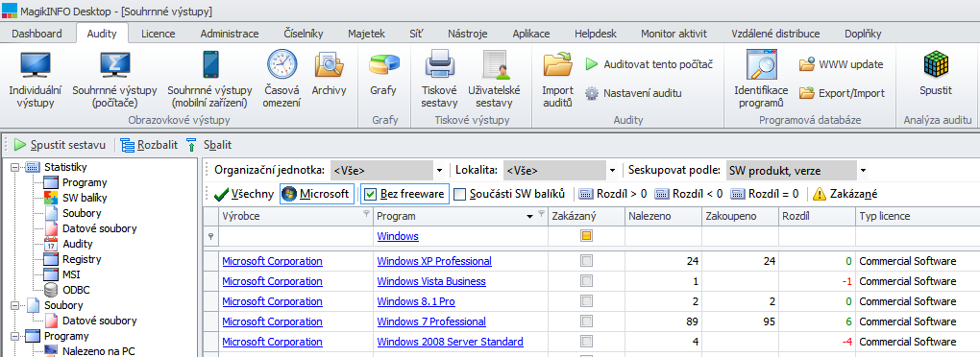The height and width of the screenshot is (357, 980).
Task: Click the Import auditů folder icon
Action: [557, 65]
